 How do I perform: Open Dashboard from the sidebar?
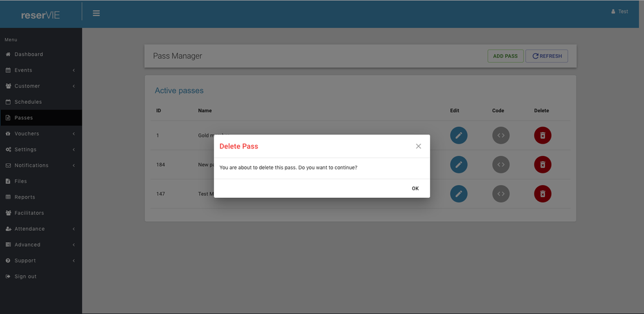coord(41,54)
